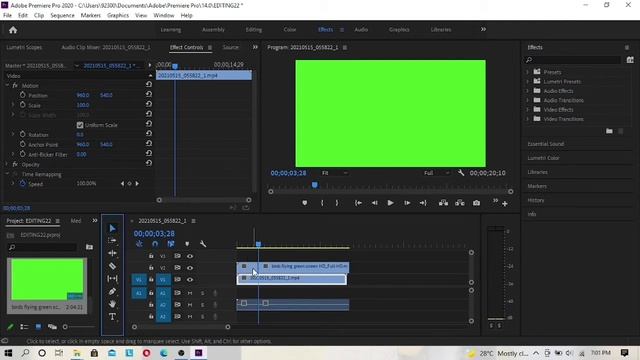This screenshot has width=640, height=360.
Task: Solo audio track A2
Action: tap(202, 305)
